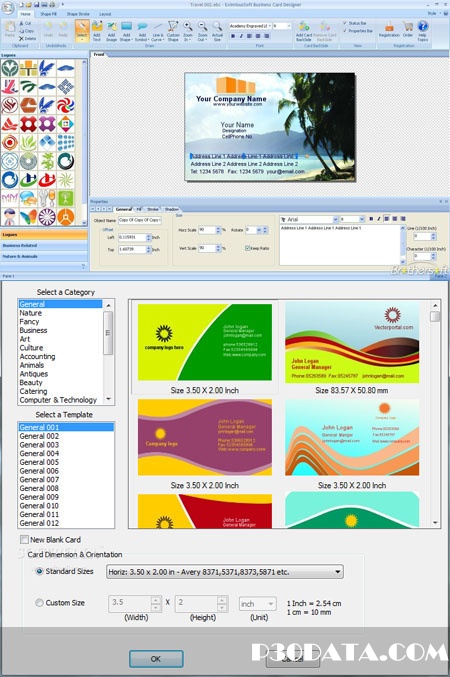This screenshot has height=677, width=450.
Task: Open the ribbon font size dropdown
Action: [x=288, y=26]
